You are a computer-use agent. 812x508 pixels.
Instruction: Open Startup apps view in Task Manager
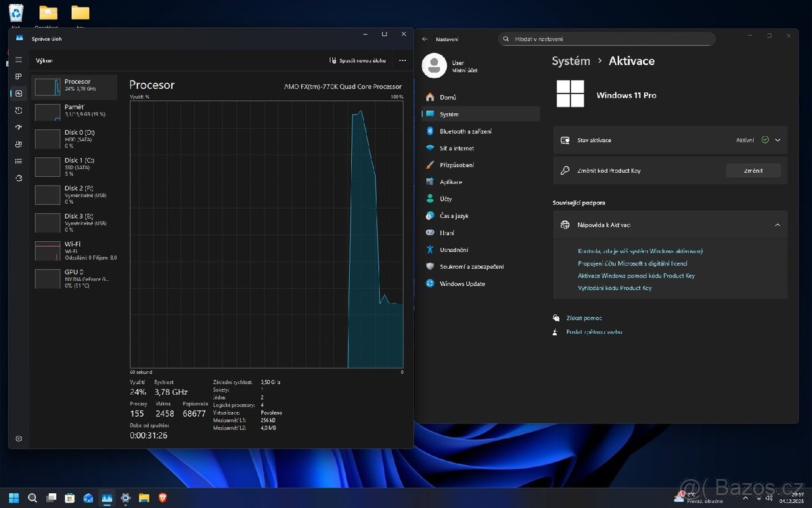tap(18, 127)
